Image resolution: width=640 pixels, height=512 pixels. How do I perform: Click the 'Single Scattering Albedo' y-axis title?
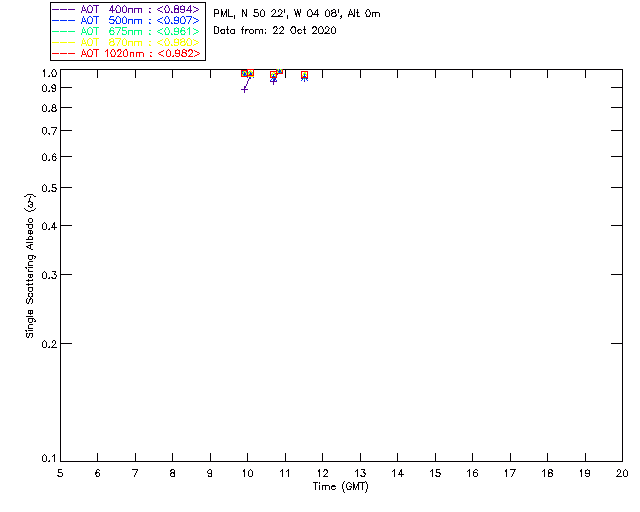[31, 265]
